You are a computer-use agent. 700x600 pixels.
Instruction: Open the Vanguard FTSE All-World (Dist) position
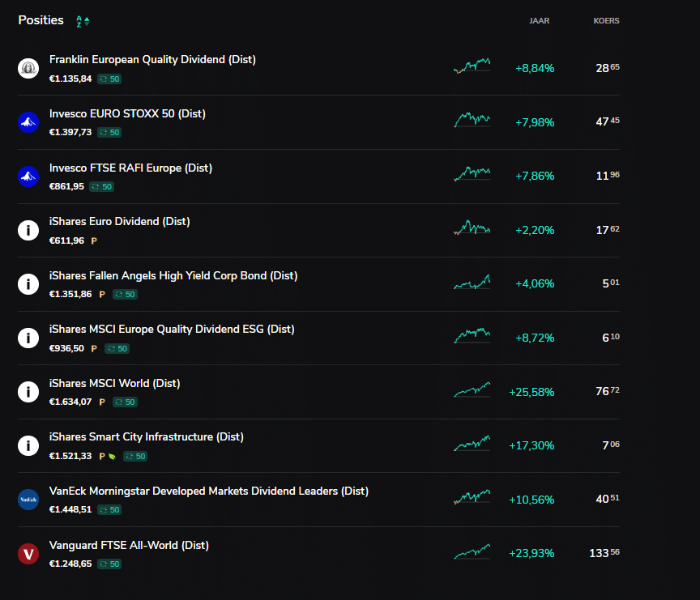tap(318, 554)
